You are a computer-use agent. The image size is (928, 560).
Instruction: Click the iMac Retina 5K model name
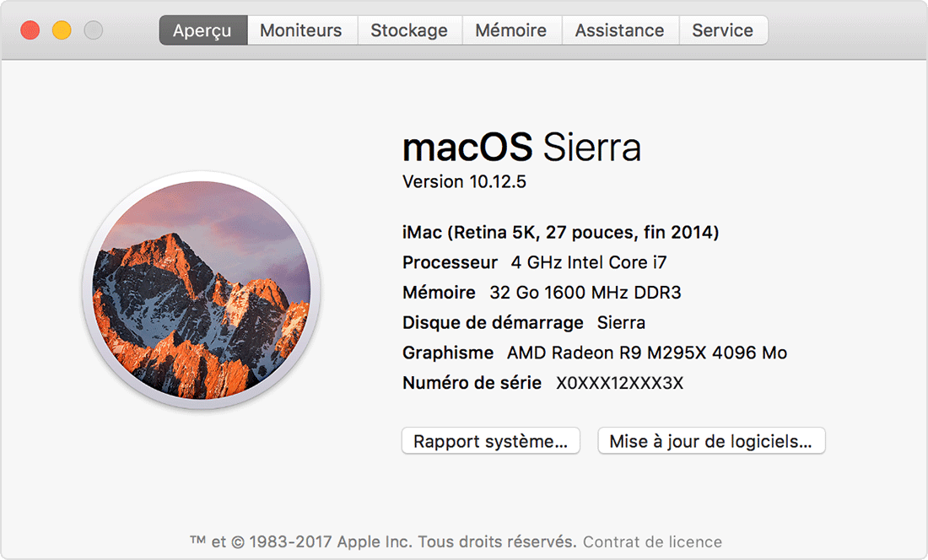(560, 232)
